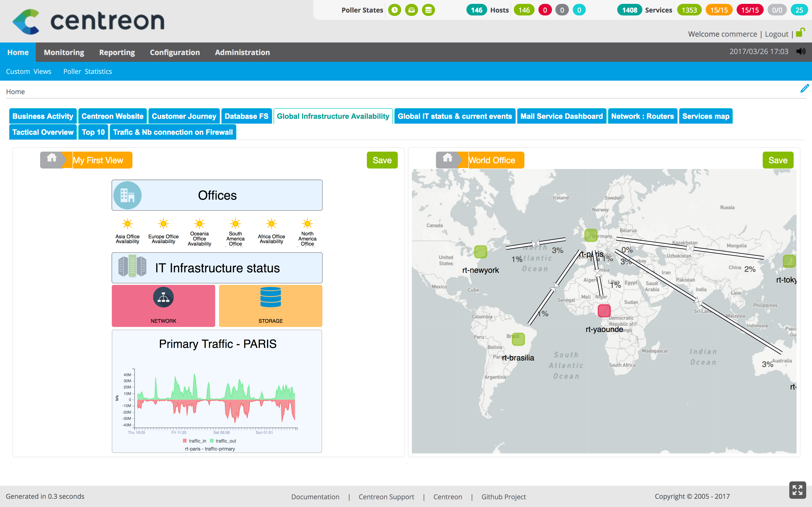Toggle the audio/mute speaker icon

click(x=801, y=52)
